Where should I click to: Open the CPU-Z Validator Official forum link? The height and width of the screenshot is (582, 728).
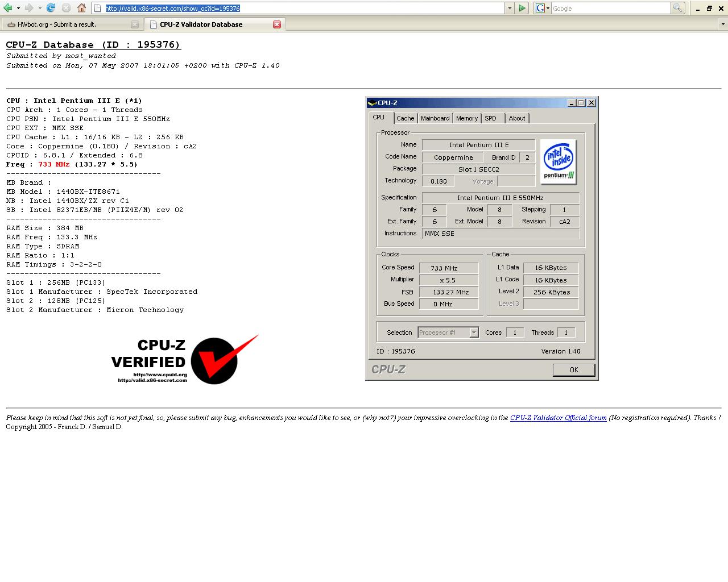coord(558,418)
